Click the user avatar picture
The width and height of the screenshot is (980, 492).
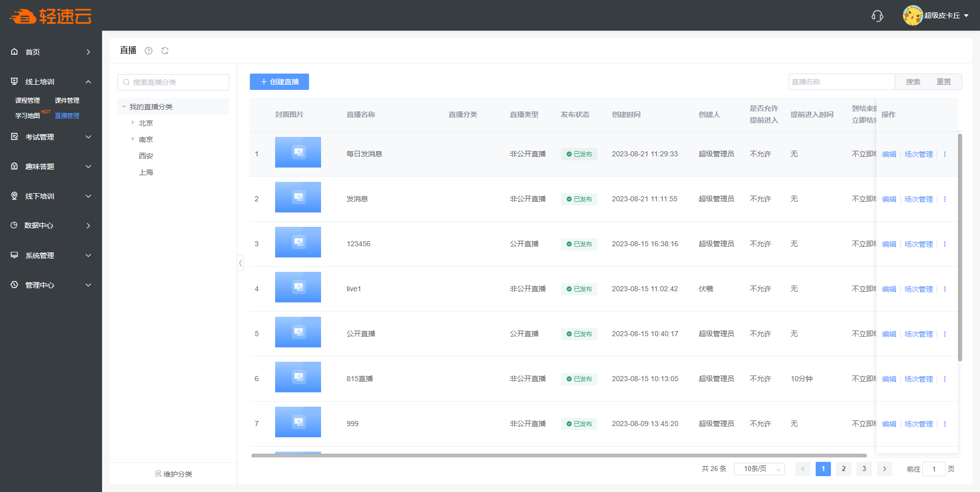coord(912,15)
